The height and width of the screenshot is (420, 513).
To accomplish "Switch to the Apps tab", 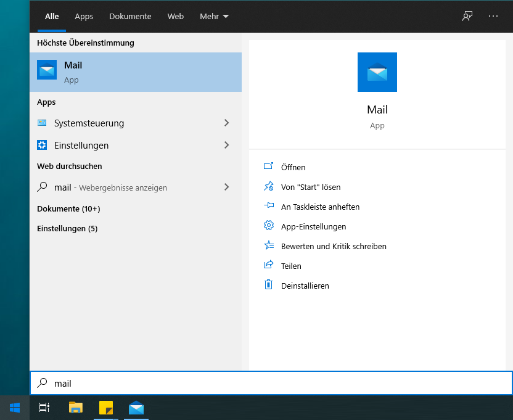I will pos(84,17).
